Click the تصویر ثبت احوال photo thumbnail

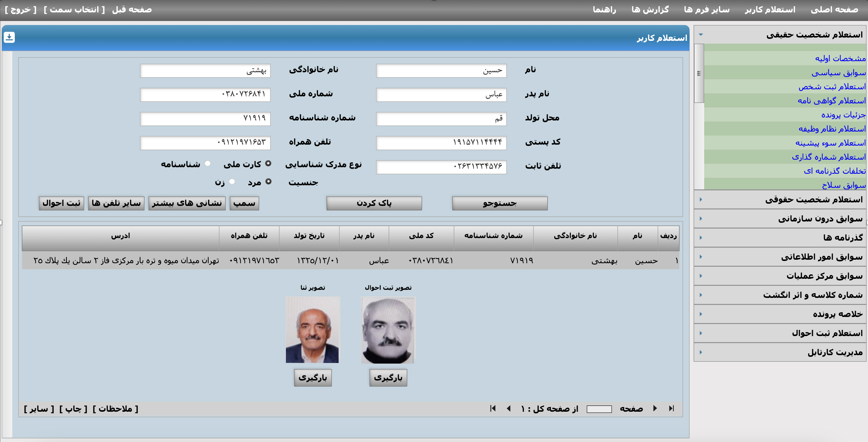pyautogui.click(x=388, y=330)
